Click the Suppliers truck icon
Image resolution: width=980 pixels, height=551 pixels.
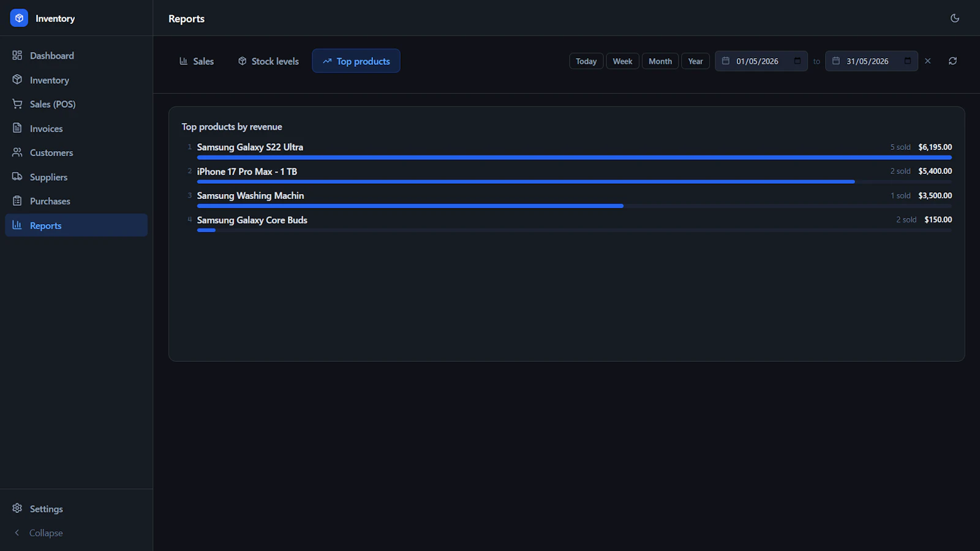click(17, 176)
